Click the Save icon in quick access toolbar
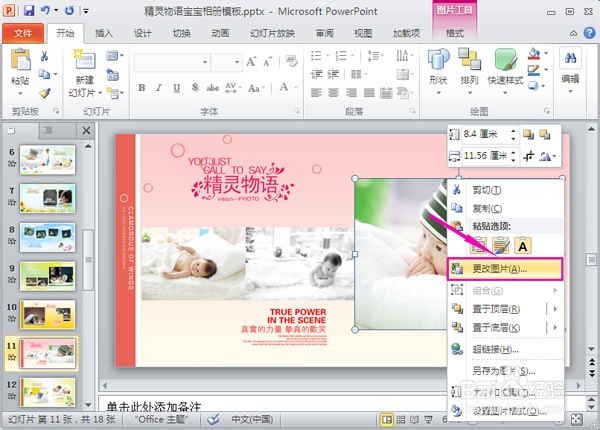Image resolution: width=600 pixels, height=430 pixels. 29,10
